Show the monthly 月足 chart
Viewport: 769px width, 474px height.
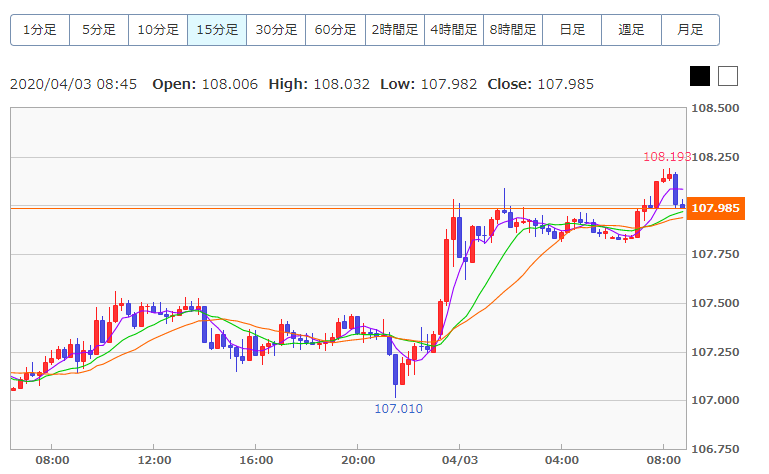tap(691, 30)
